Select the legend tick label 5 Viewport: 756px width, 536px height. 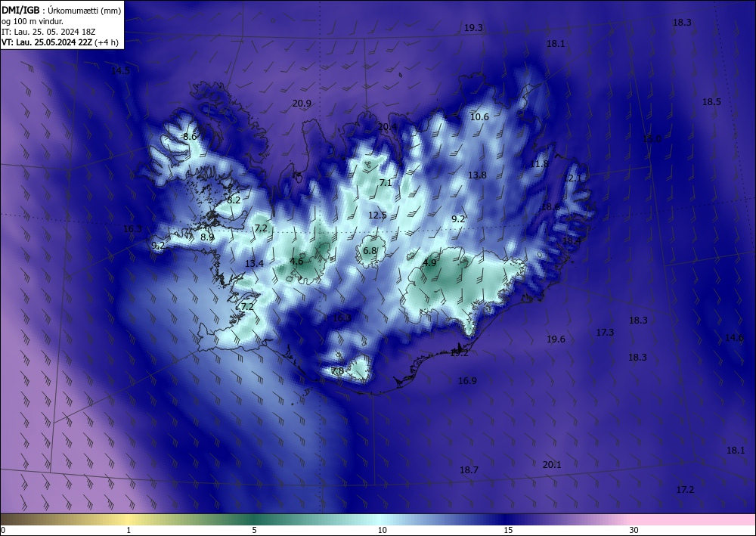coord(254,530)
